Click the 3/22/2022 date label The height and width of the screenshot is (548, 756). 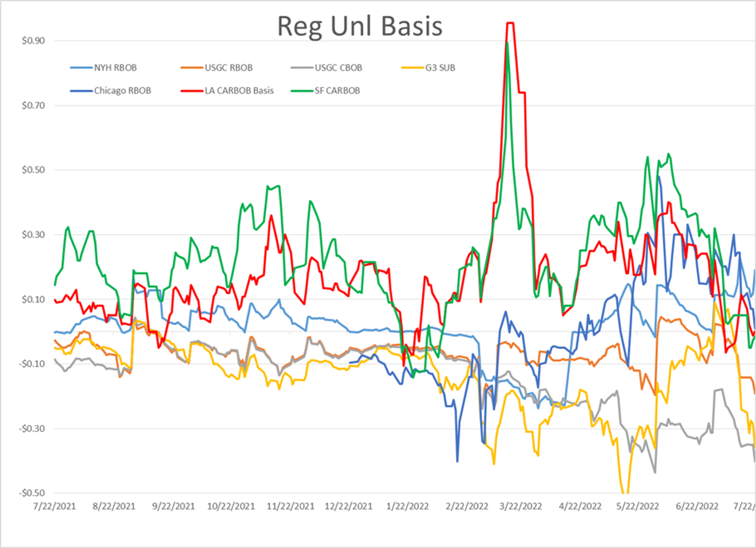pos(521,507)
